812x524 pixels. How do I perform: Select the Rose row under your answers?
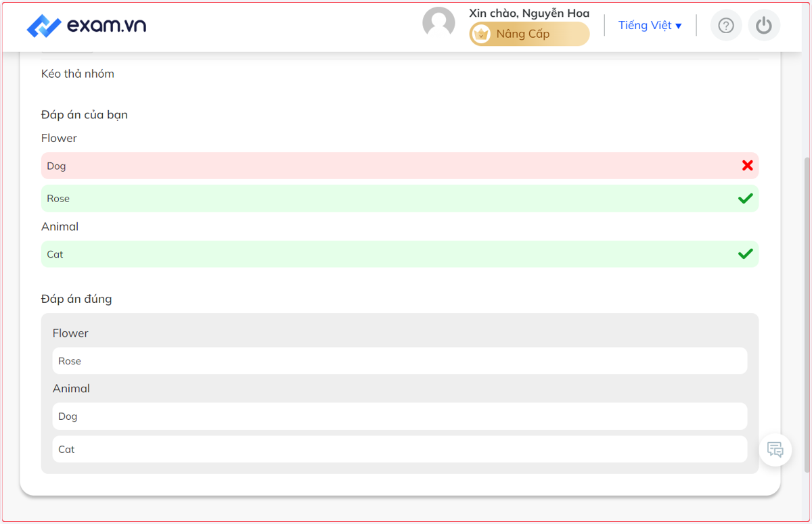(x=400, y=198)
